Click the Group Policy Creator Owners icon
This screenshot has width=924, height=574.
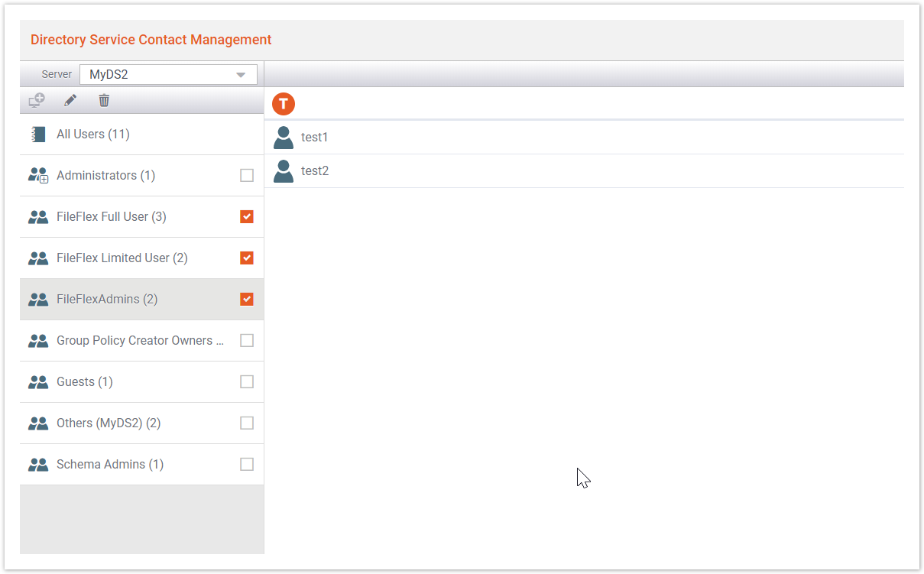38,341
